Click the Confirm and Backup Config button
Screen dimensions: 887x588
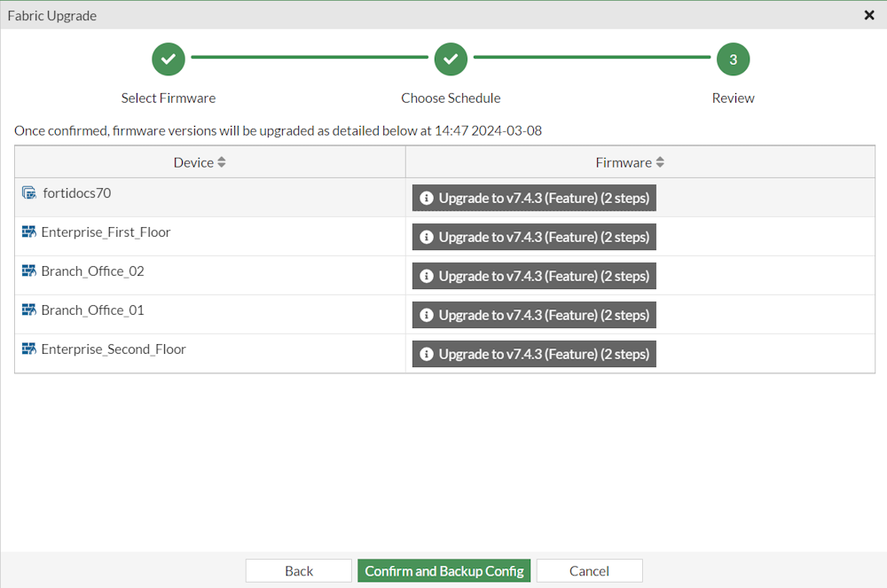point(443,570)
